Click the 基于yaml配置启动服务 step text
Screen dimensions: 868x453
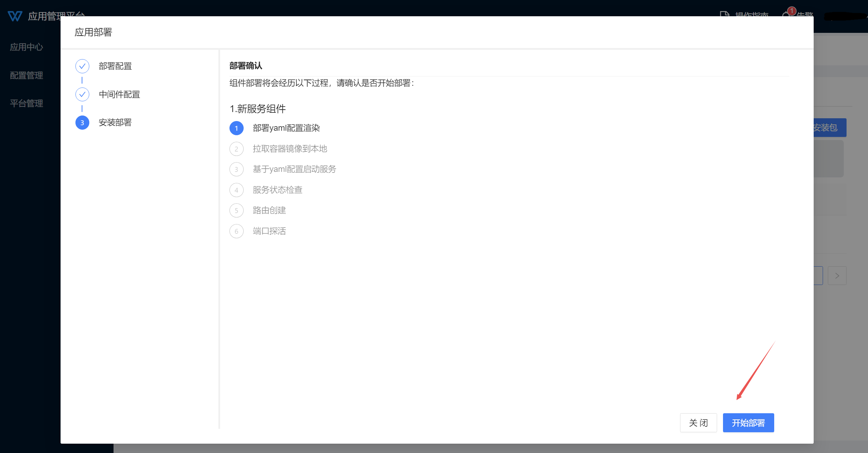pos(294,169)
